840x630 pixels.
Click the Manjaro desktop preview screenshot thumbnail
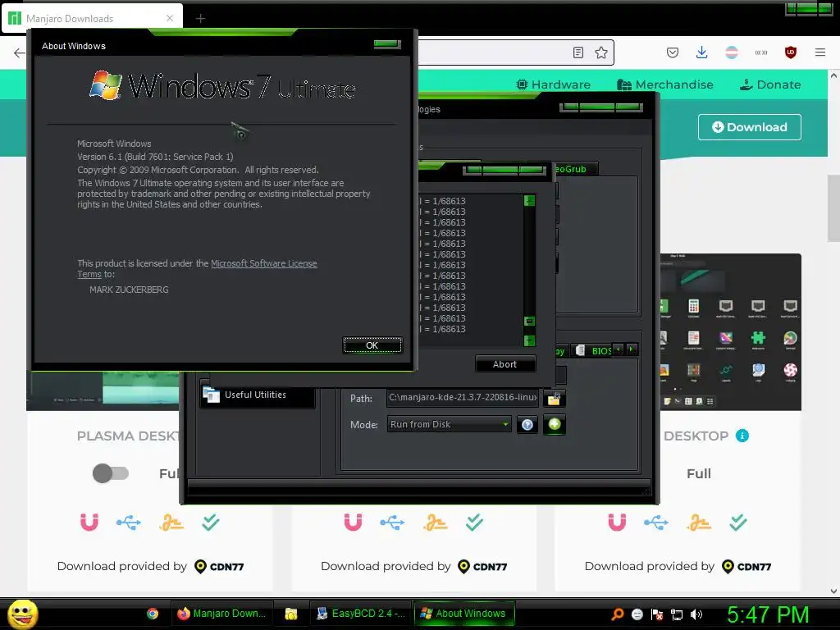click(731, 332)
